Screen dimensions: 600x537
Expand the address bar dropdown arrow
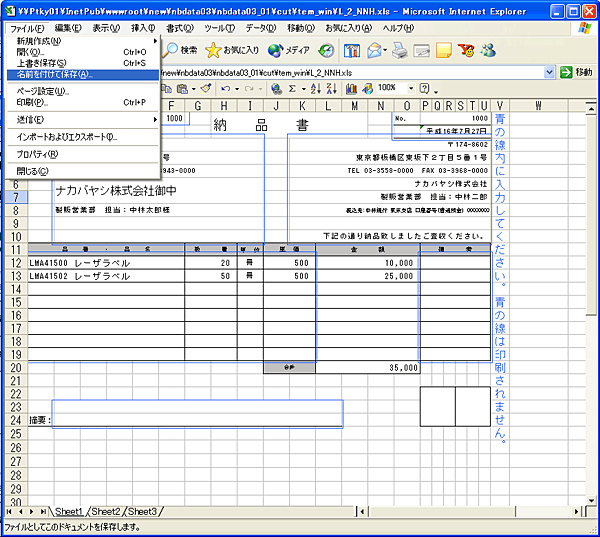(550, 72)
